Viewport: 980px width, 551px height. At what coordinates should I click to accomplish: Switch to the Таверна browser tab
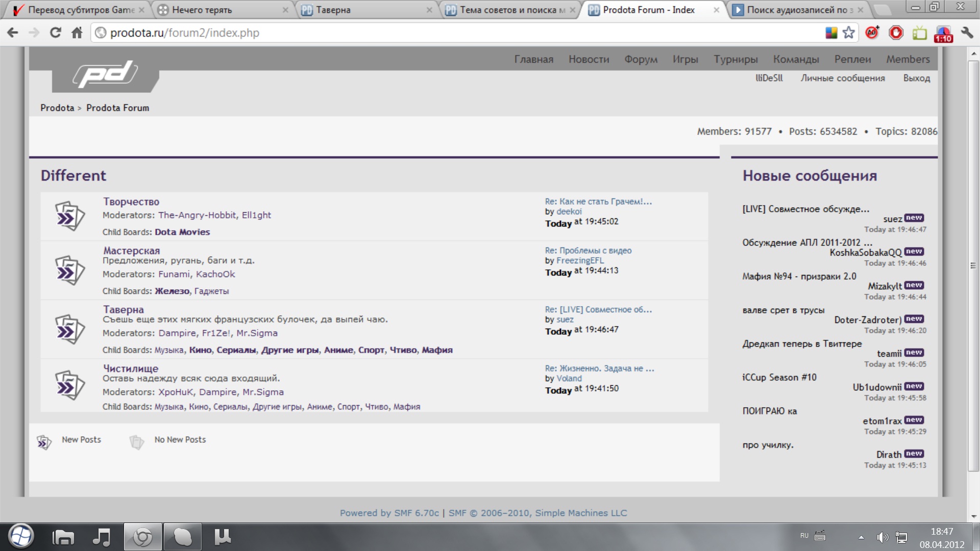[x=333, y=10]
